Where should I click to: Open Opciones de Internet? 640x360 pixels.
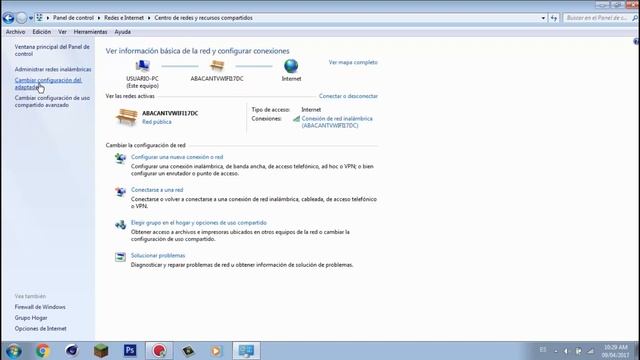click(40, 329)
